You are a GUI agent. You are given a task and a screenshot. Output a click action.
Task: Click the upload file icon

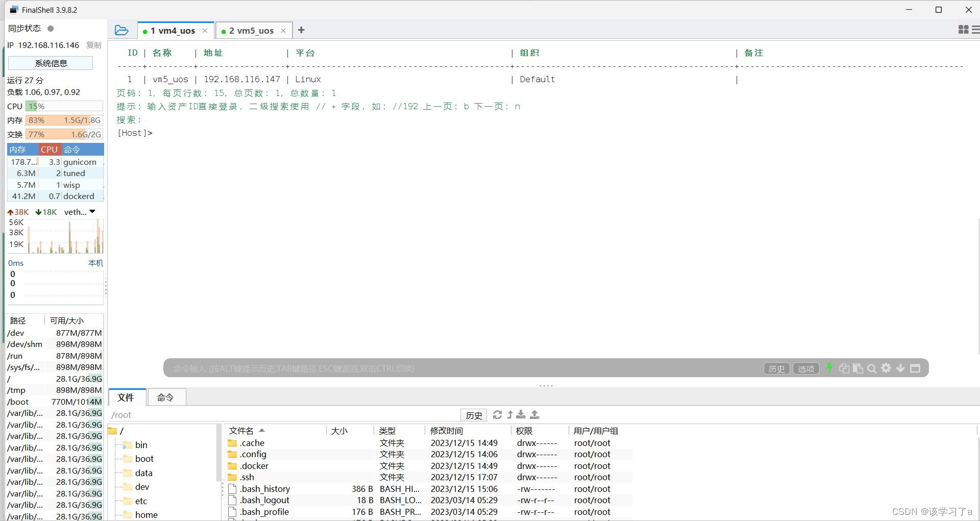(x=534, y=415)
